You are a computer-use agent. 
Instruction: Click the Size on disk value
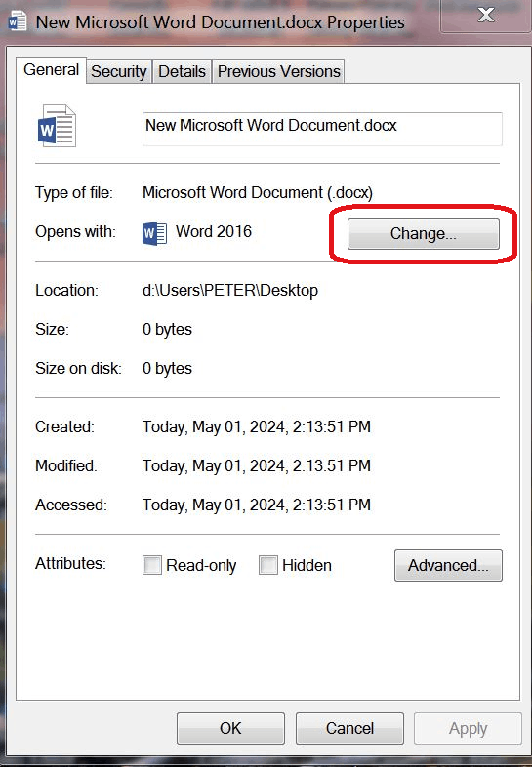(x=167, y=368)
